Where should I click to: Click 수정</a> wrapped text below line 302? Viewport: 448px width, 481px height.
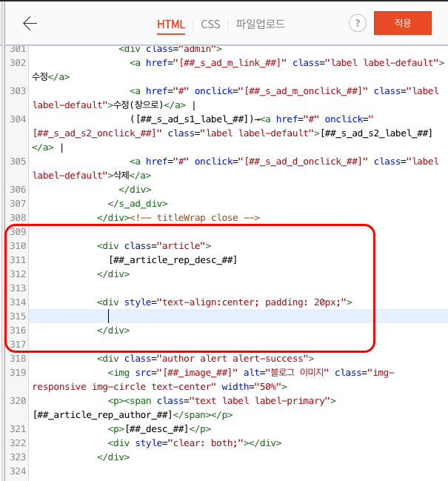coord(51,76)
